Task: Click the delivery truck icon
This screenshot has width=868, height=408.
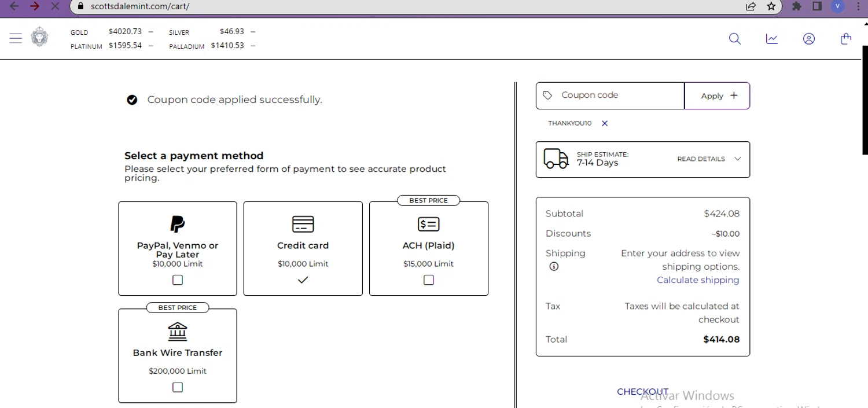Action: point(556,159)
